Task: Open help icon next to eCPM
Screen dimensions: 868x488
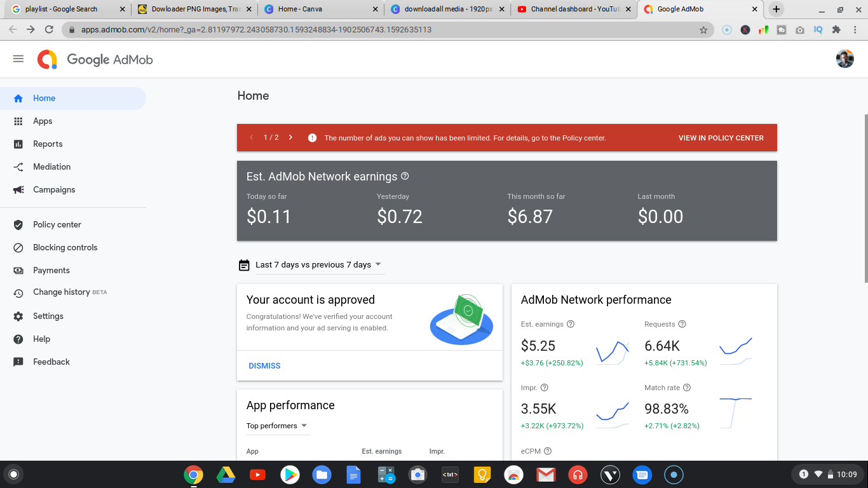Action: (548, 451)
